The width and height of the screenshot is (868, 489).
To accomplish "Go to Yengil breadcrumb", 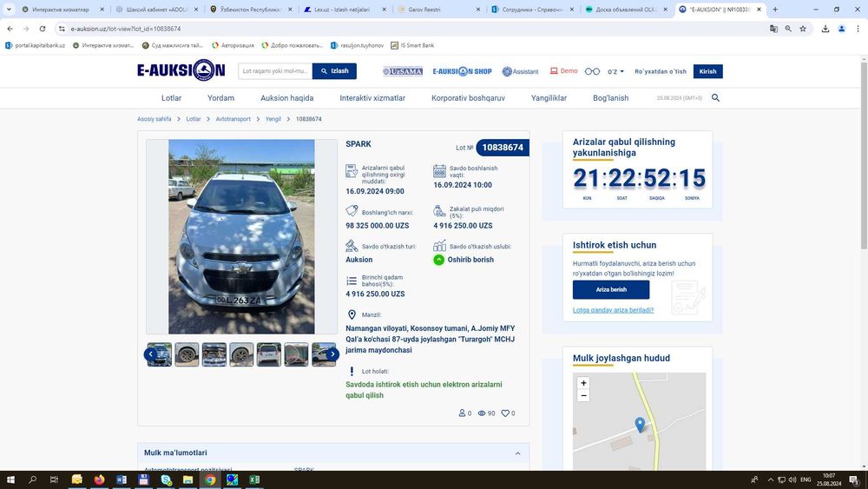I will pyautogui.click(x=273, y=119).
